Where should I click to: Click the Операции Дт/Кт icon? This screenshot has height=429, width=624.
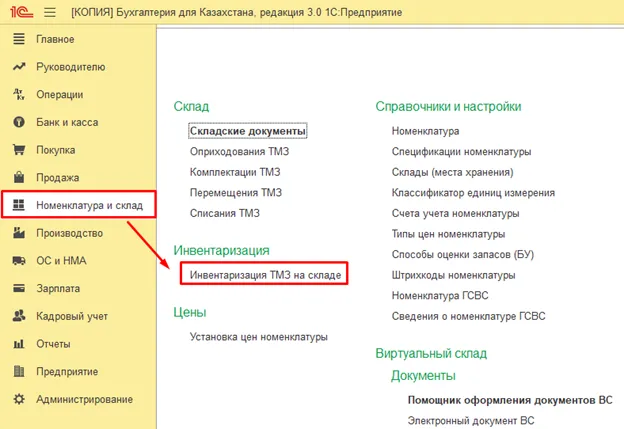pos(19,94)
